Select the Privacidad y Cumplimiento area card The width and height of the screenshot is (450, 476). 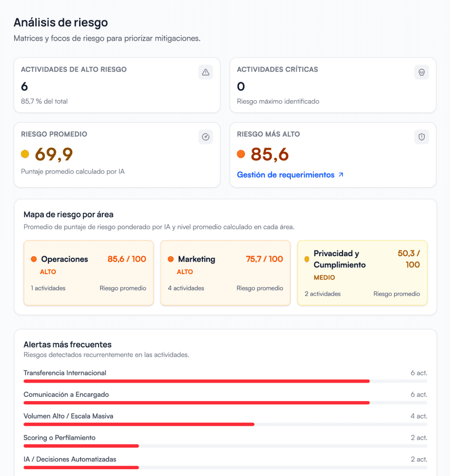[x=363, y=273]
